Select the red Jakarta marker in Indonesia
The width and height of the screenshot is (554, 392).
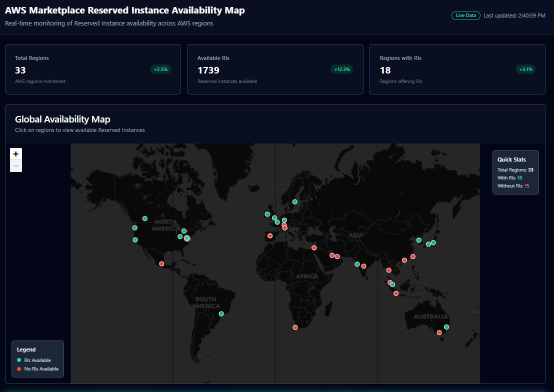396,293
